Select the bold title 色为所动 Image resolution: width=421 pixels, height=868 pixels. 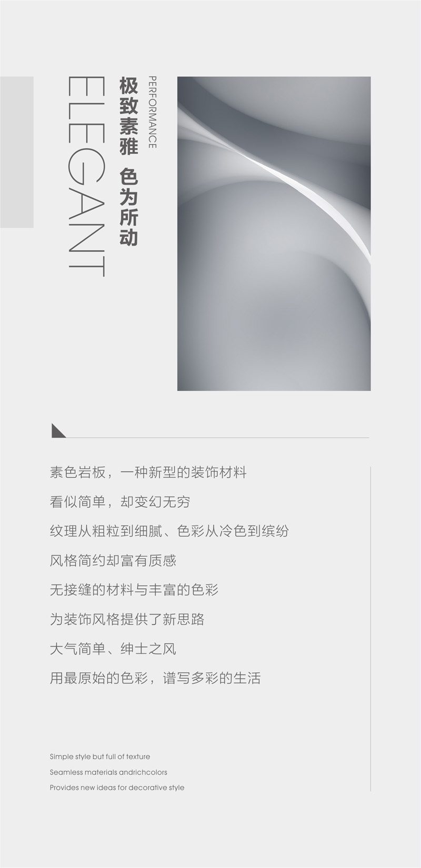click(129, 207)
